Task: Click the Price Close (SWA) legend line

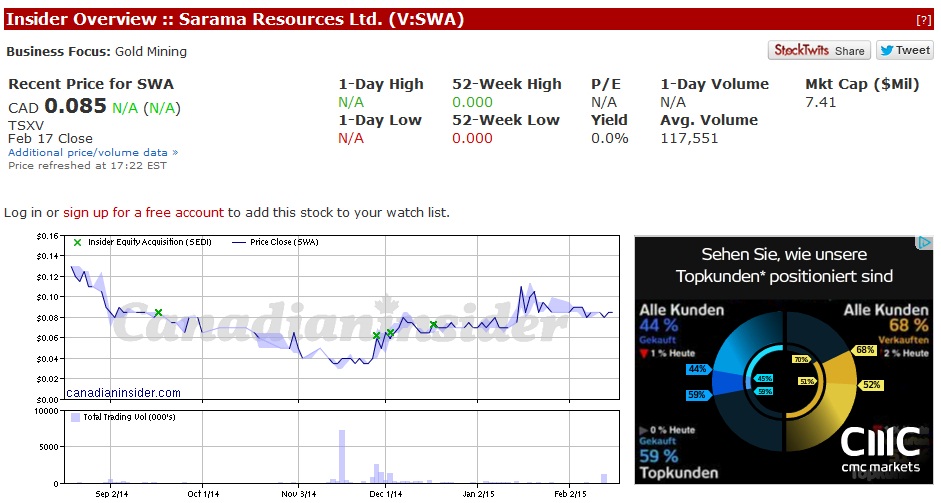Action: 239,242
